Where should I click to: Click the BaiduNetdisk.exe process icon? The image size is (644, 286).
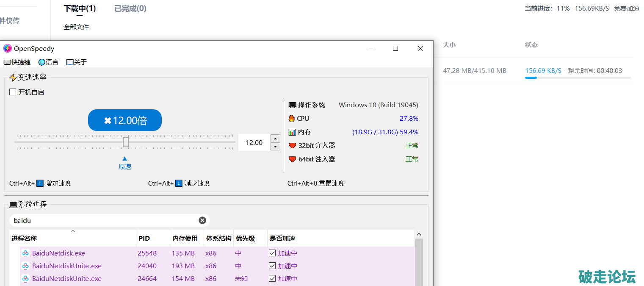coord(25,253)
